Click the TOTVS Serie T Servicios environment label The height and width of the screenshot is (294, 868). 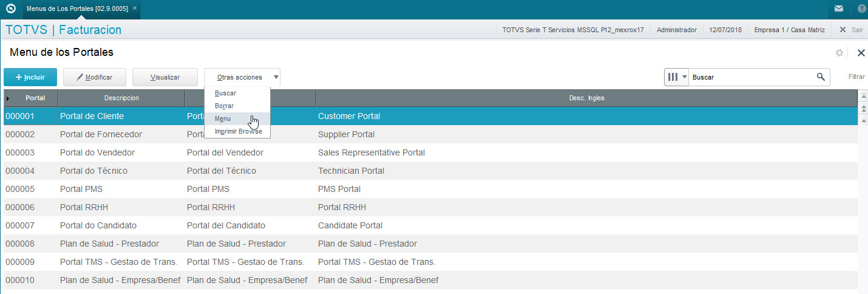573,29
